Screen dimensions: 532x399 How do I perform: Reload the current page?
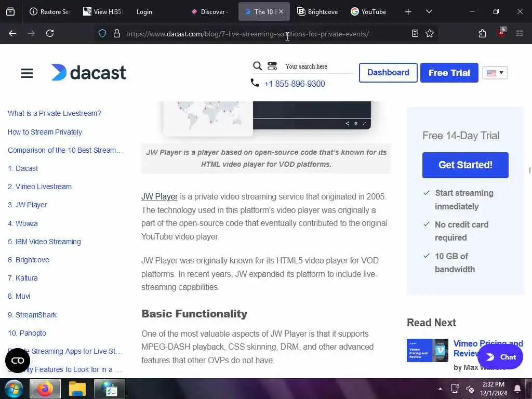(50, 33)
